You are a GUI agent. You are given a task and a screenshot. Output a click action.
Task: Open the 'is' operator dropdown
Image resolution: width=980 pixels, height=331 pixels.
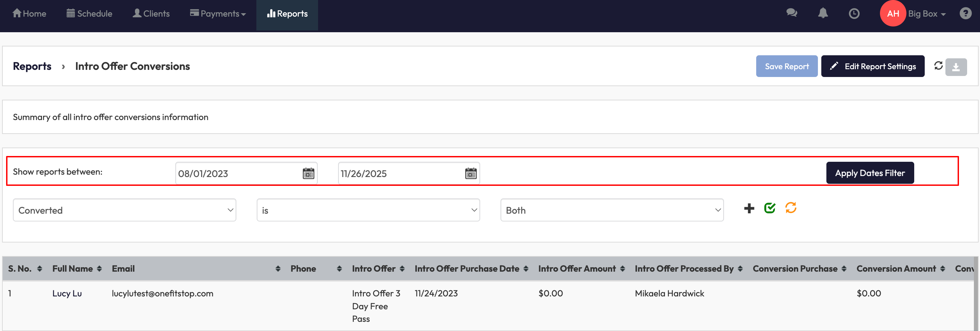368,210
